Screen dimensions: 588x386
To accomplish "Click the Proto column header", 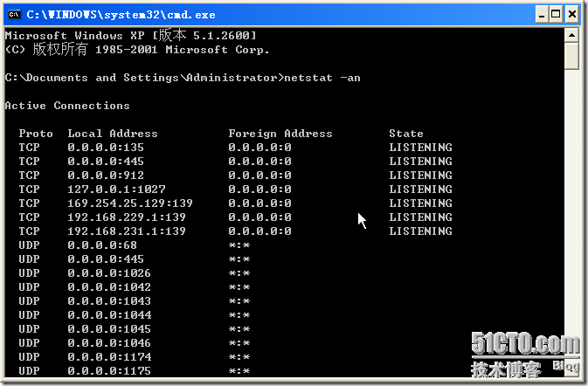I will pyautogui.click(x=36, y=134).
